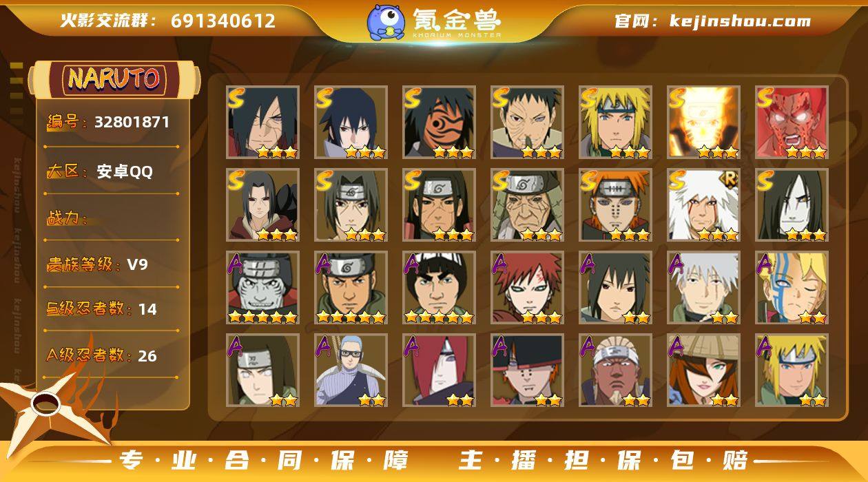Screen dimensions: 868x482
Task: Select the white-haired ninja with R badge
Action: tap(704, 205)
